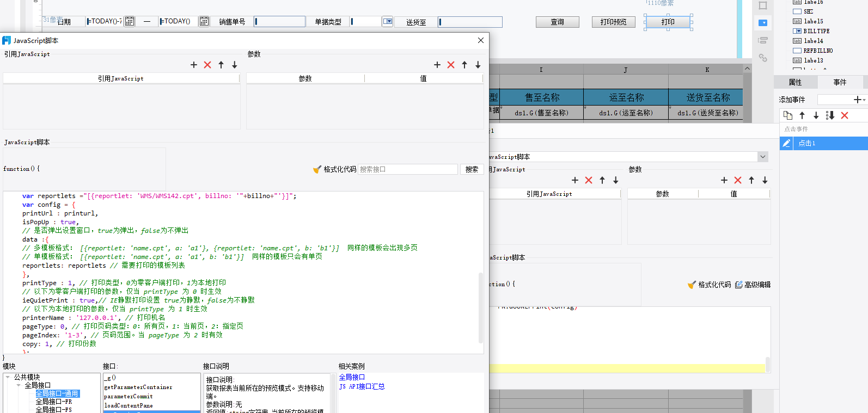Move referenced JavaScript up in the background panel
868x413 pixels.
602,180
